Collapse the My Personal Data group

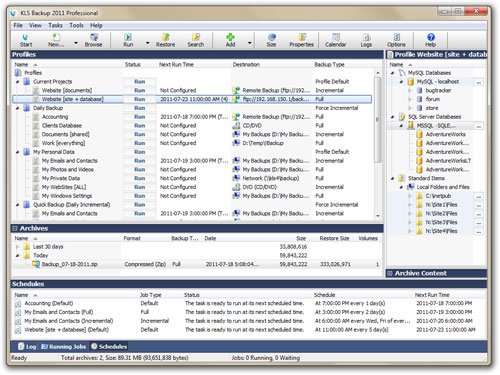[x=18, y=152]
